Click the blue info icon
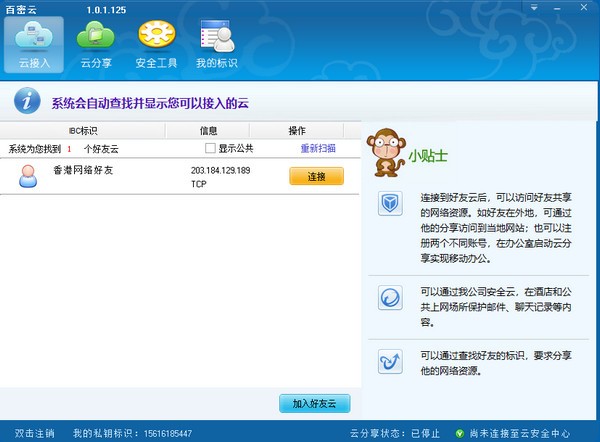This screenshot has width=600, height=442. point(27,101)
